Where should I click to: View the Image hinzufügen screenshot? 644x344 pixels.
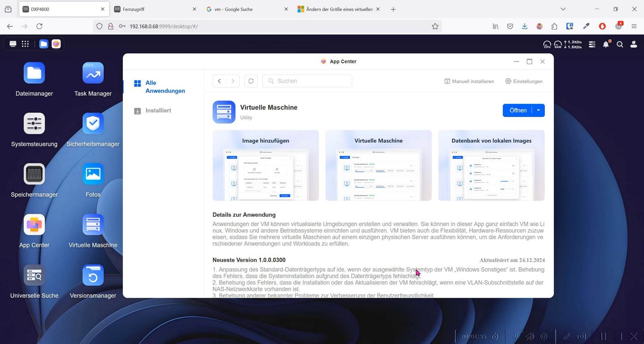pyautogui.click(x=266, y=165)
